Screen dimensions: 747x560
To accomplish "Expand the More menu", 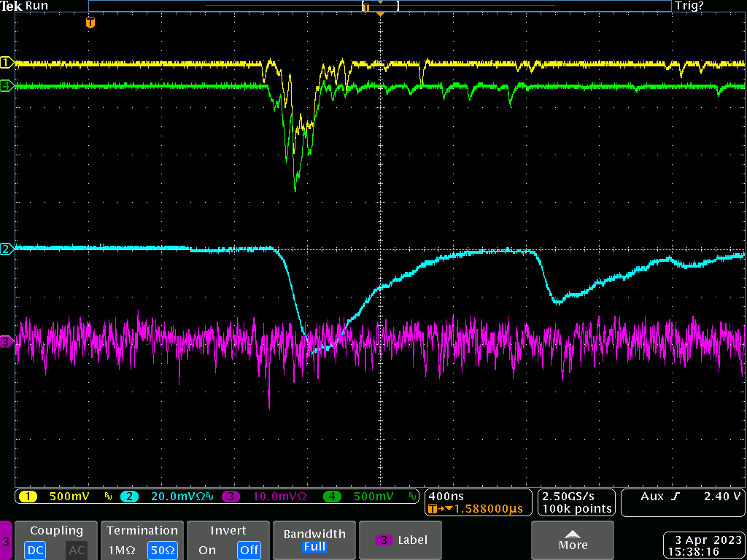I will pyautogui.click(x=572, y=540).
